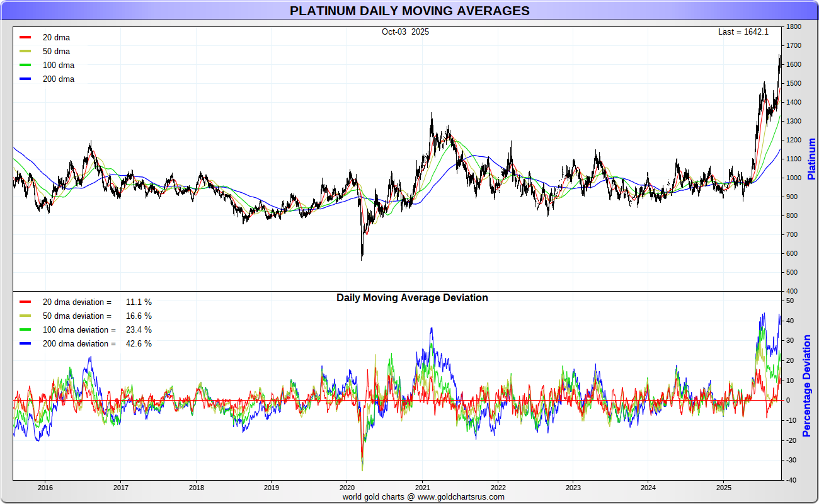Image resolution: width=819 pixels, height=504 pixels.
Task: Click the Platinum Daily Moving Averages title
Action: pos(409,11)
